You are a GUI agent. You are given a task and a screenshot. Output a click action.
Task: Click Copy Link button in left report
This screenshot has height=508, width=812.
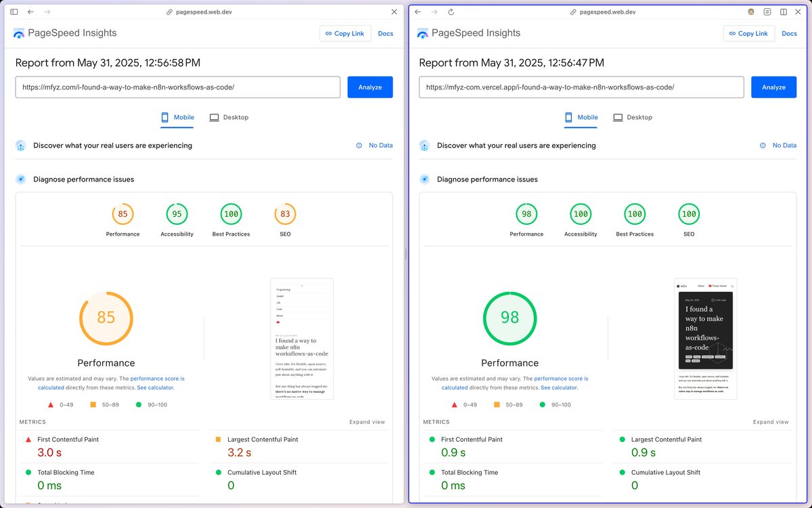[x=345, y=33]
